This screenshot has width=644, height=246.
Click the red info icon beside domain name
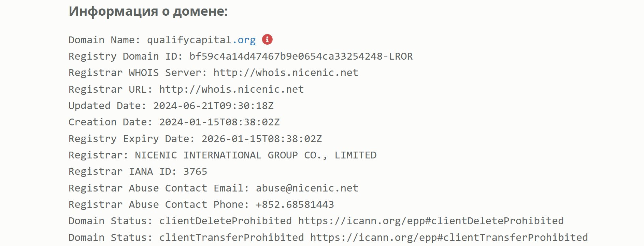[267, 40]
